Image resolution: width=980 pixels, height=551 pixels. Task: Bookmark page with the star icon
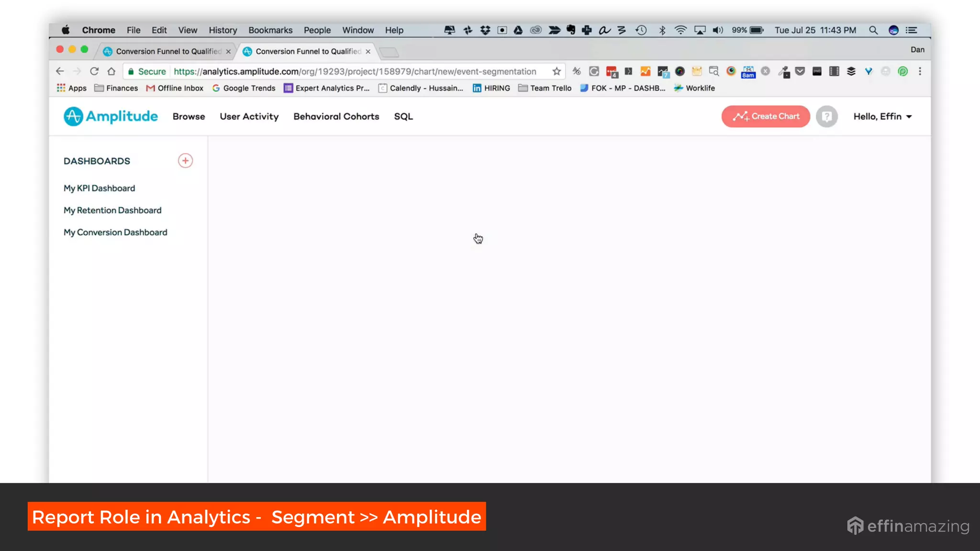point(556,71)
